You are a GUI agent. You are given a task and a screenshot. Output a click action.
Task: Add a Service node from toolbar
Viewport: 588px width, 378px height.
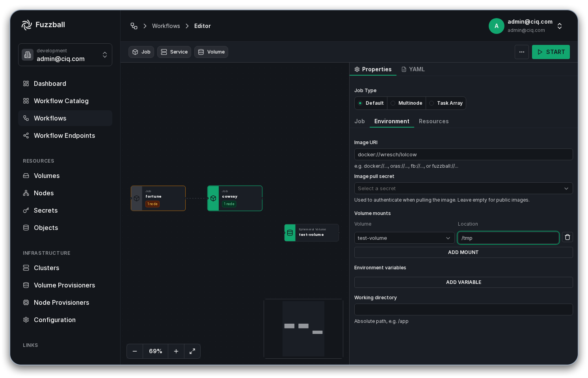coord(174,52)
